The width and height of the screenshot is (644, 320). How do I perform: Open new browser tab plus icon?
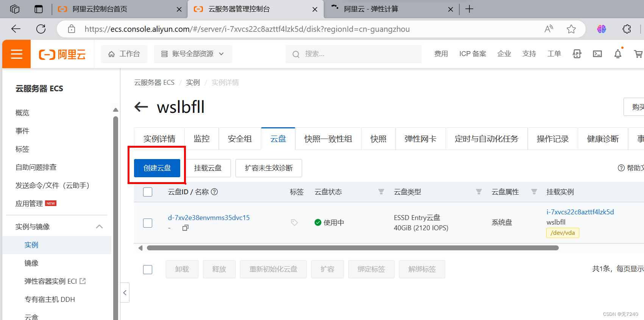[x=469, y=9]
